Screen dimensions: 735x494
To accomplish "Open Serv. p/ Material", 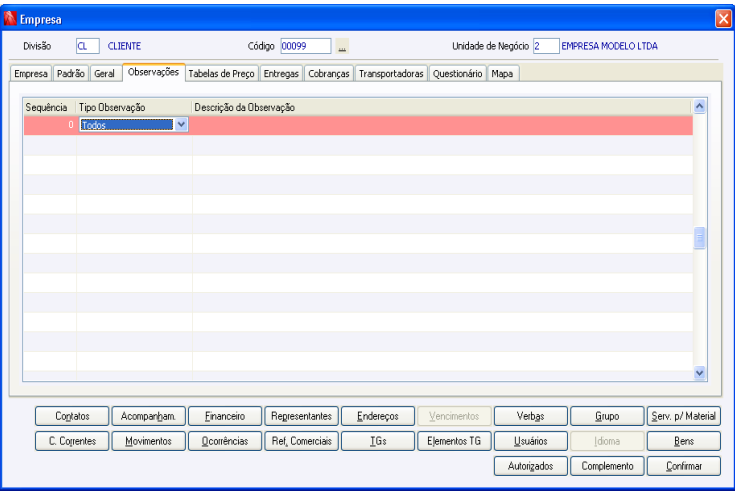I will tap(683, 416).
